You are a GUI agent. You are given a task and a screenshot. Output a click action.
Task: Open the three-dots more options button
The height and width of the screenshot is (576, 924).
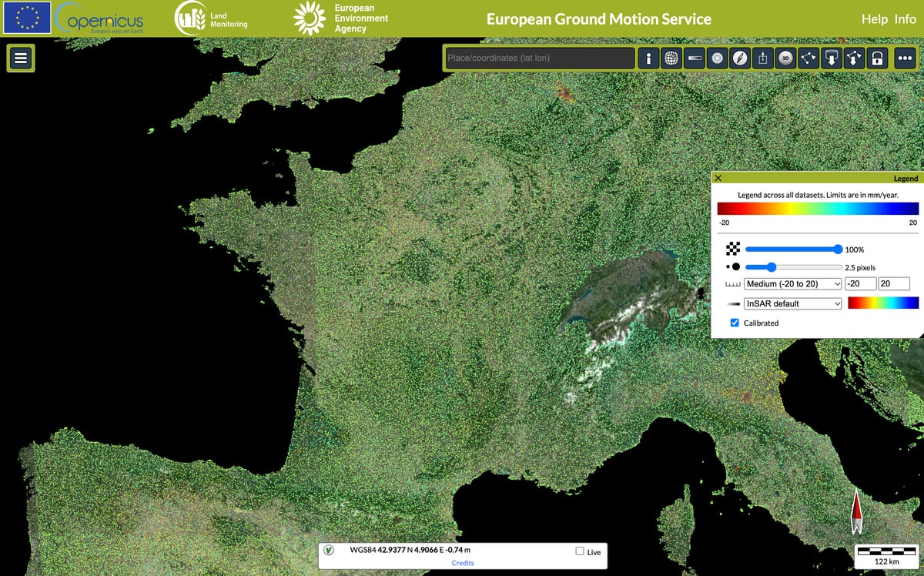coord(905,58)
